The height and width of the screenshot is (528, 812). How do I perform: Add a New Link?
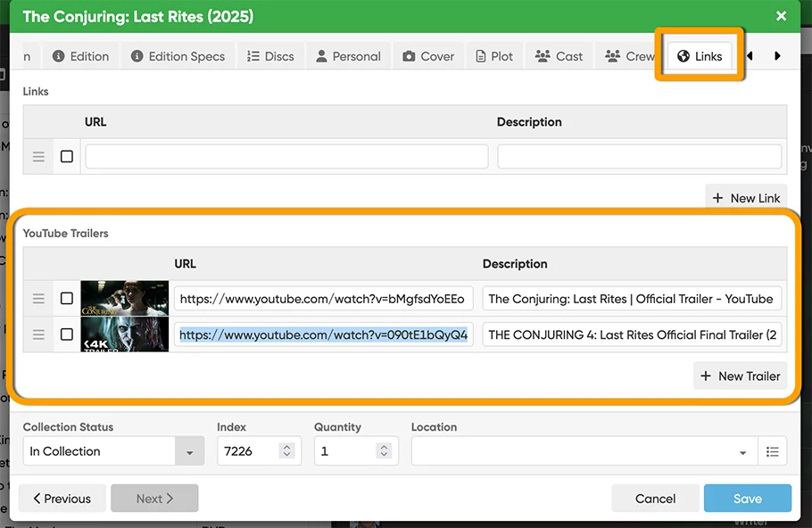pyautogui.click(x=746, y=198)
